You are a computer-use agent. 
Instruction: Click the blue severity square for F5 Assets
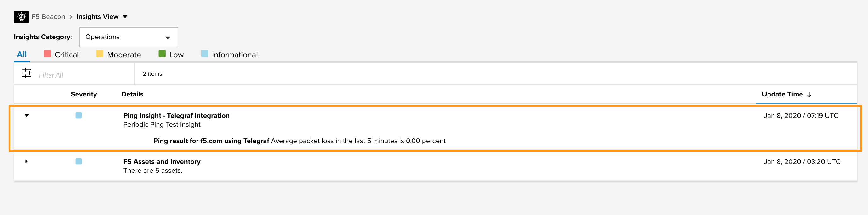click(x=78, y=161)
